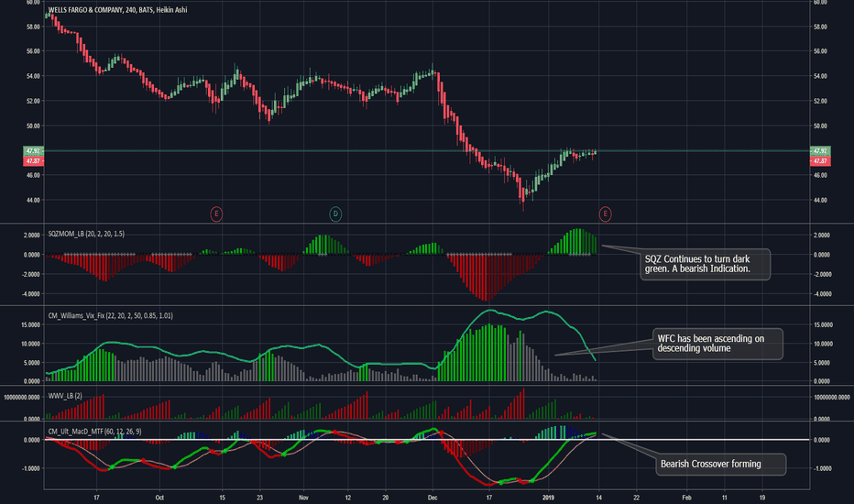Image resolution: width=854 pixels, height=504 pixels.
Task: Click the red E earnings marker near 14
Action: pyautogui.click(x=605, y=214)
